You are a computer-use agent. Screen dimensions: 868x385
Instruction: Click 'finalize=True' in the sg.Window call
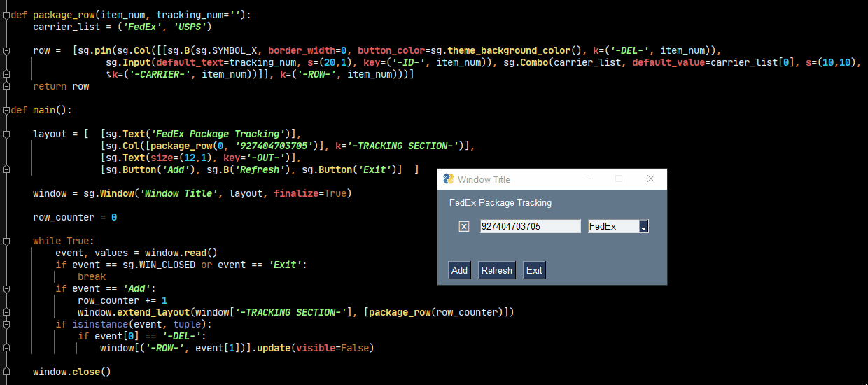(310, 193)
